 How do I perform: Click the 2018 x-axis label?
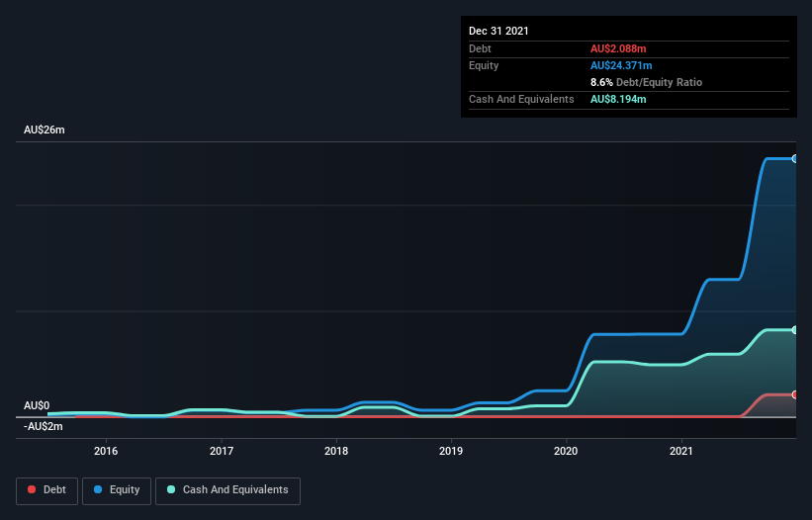point(336,451)
